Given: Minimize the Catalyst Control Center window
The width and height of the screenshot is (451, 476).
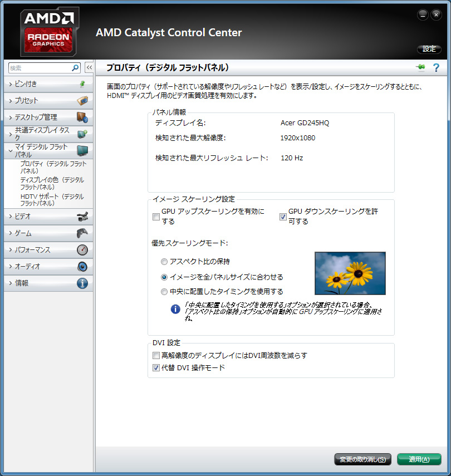Looking at the screenshot, I should pyautogui.click(x=423, y=14).
